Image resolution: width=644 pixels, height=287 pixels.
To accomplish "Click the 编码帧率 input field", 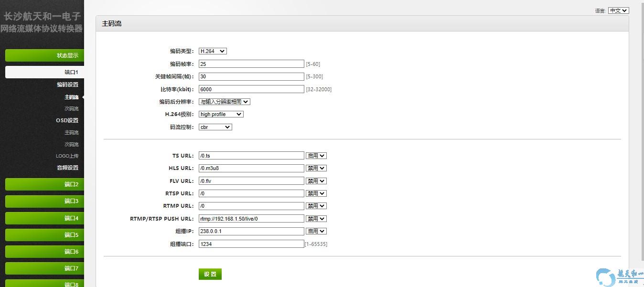I will pyautogui.click(x=251, y=64).
